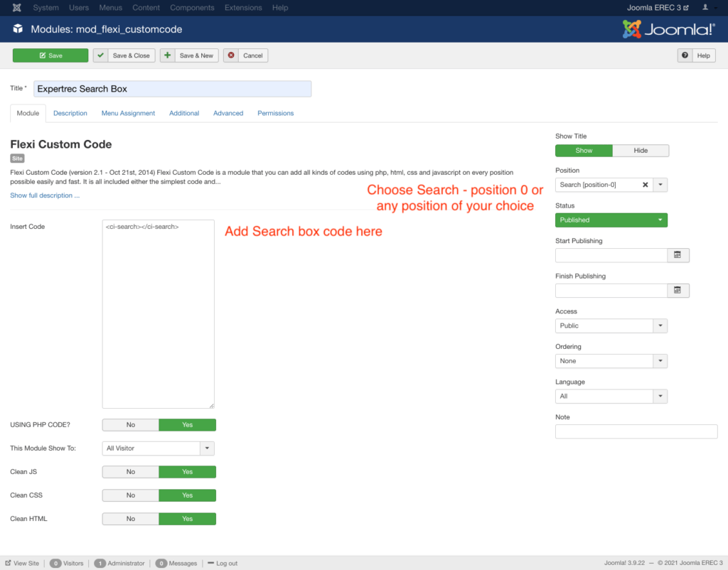
Task: Open the Finish Publishing calendar picker
Action: (678, 290)
